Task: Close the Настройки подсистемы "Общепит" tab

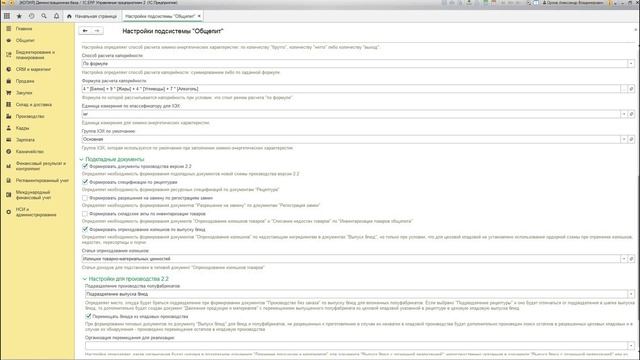Action: [x=199, y=16]
